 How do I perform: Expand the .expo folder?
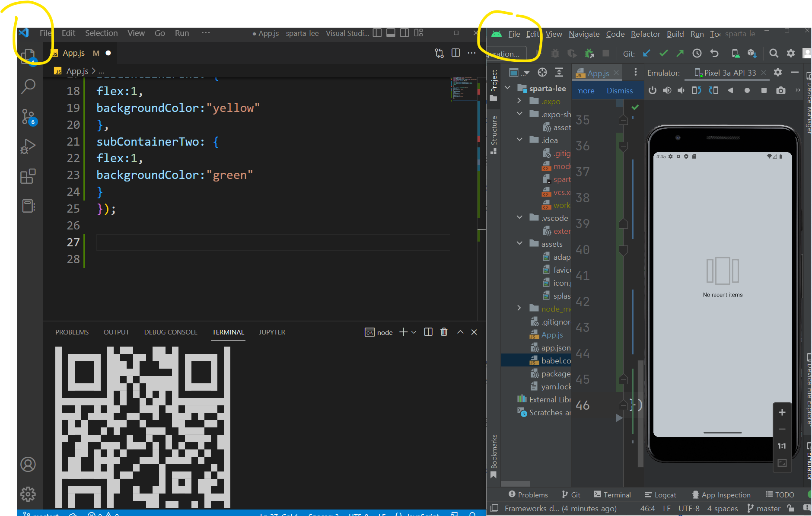click(519, 101)
